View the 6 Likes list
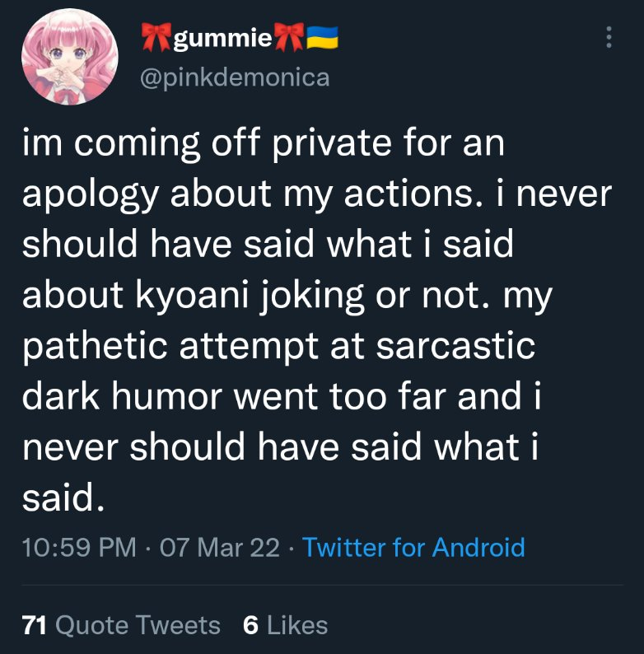The image size is (644, 654). pyautogui.click(x=286, y=625)
